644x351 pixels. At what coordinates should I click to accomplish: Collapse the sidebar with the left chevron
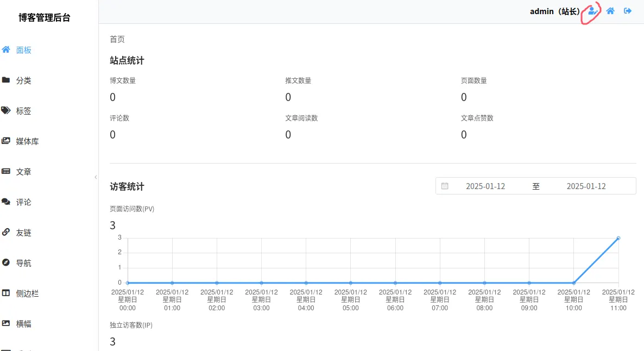(96, 177)
